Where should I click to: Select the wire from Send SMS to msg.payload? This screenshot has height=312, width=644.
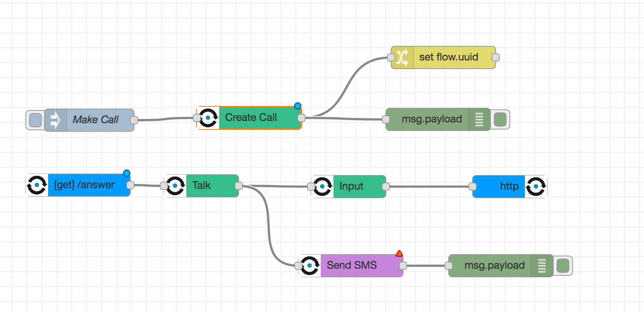426,266
